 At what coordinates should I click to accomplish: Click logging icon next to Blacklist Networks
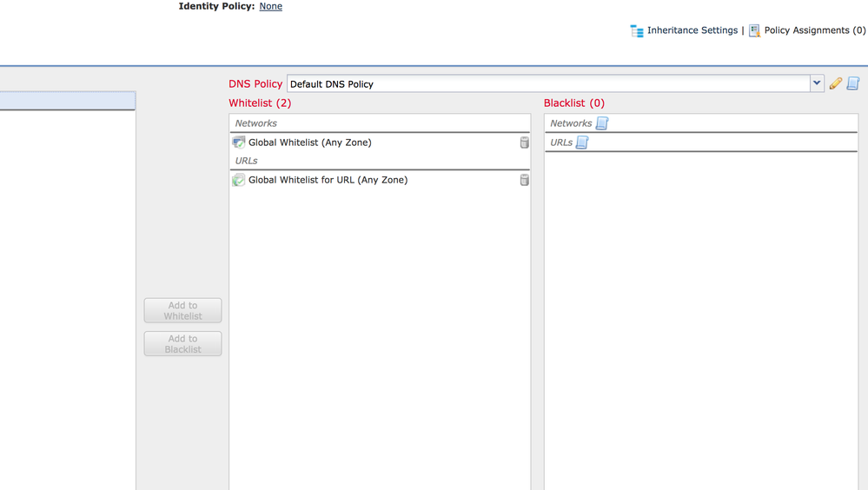tap(602, 123)
